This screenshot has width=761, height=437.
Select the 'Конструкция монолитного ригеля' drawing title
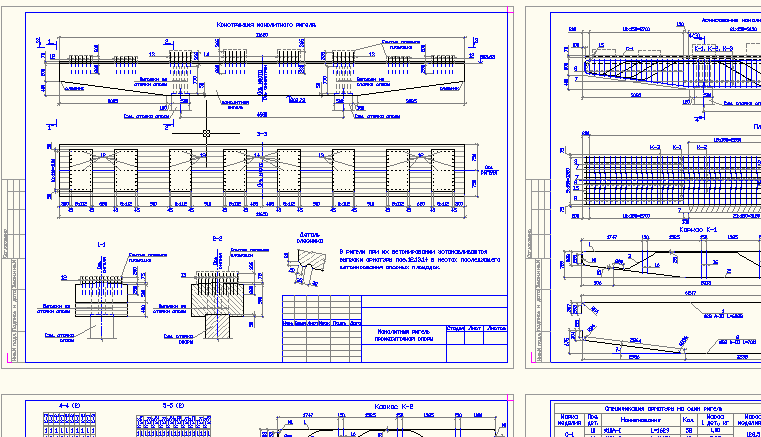[x=266, y=24]
